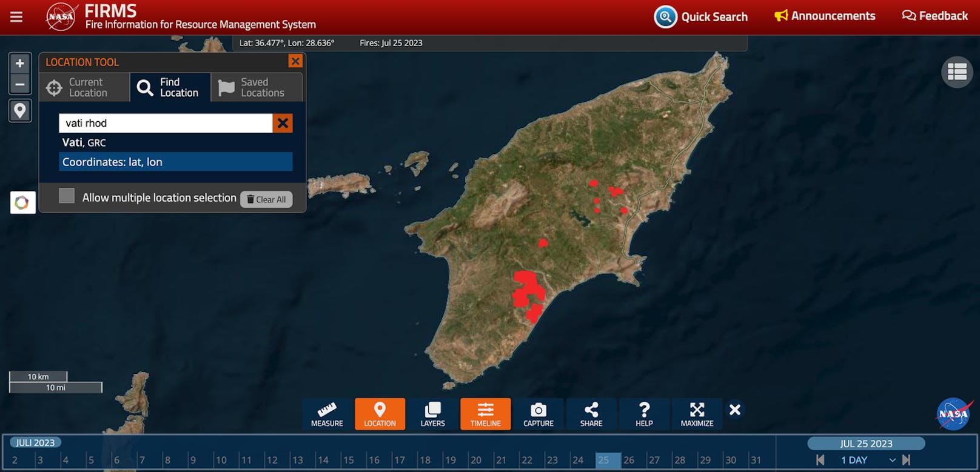This screenshot has height=472, width=980.
Task: Zoom out the map with minus button
Action: (20, 84)
